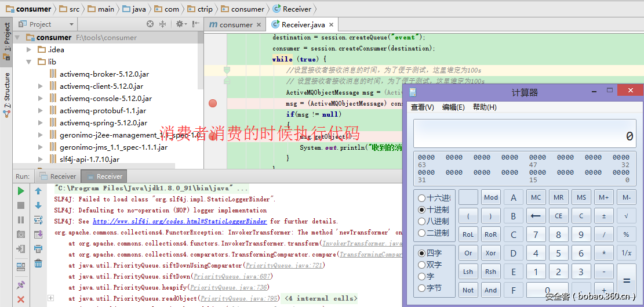Click the calculator equals button
The image size is (644, 307).
[627, 281]
